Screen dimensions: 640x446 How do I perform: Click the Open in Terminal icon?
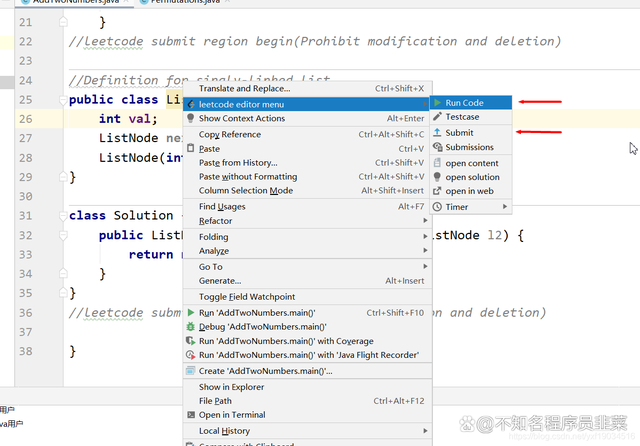[191, 415]
